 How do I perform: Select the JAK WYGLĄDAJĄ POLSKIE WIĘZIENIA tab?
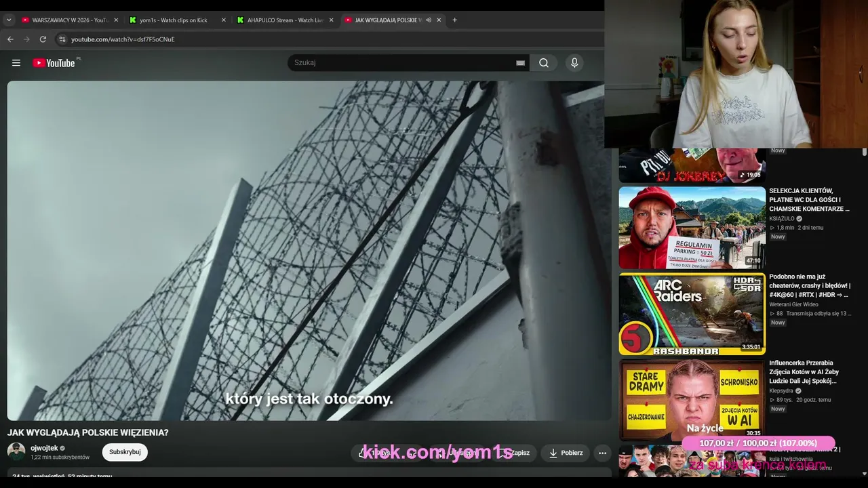tap(393, 20)
